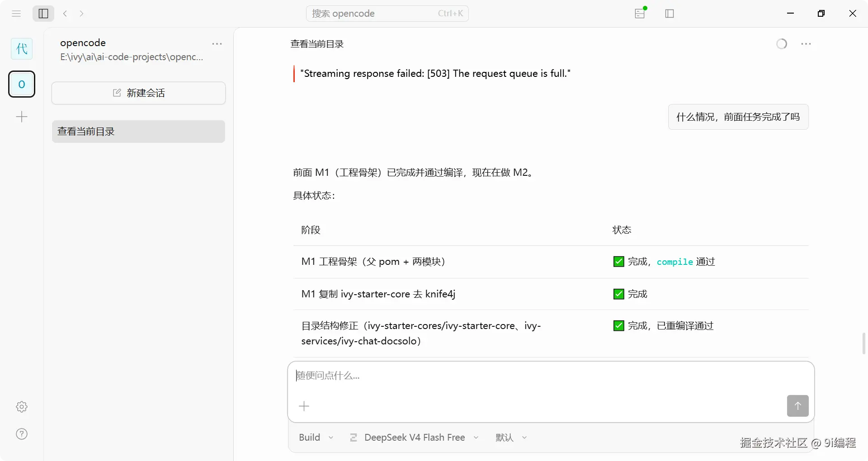Go back with the left arrow
Image resolution: width=868 pixels, height=461 pixels.
(65, 14)
